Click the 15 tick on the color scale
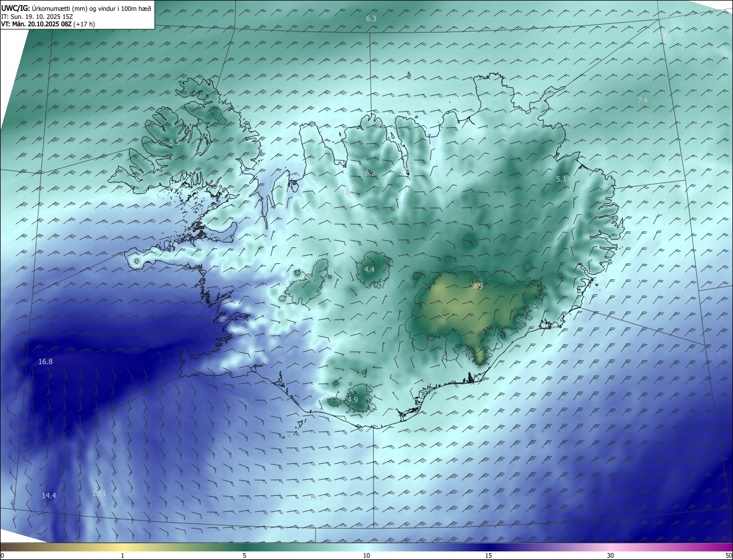 point(488,555)
